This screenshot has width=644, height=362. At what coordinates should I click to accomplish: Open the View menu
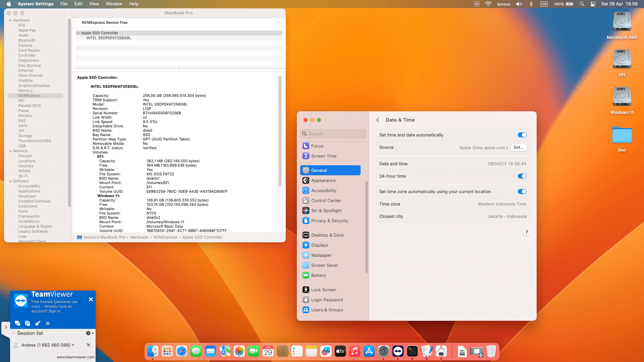[94, 4]
